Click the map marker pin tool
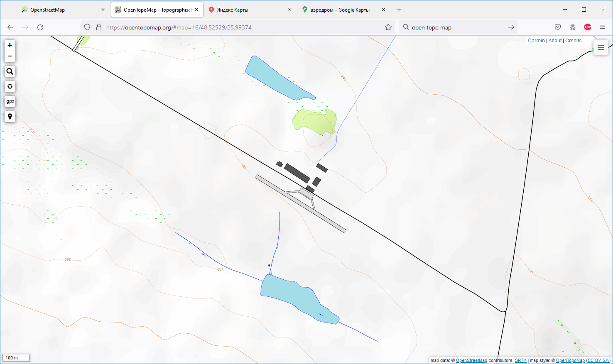 10,117
